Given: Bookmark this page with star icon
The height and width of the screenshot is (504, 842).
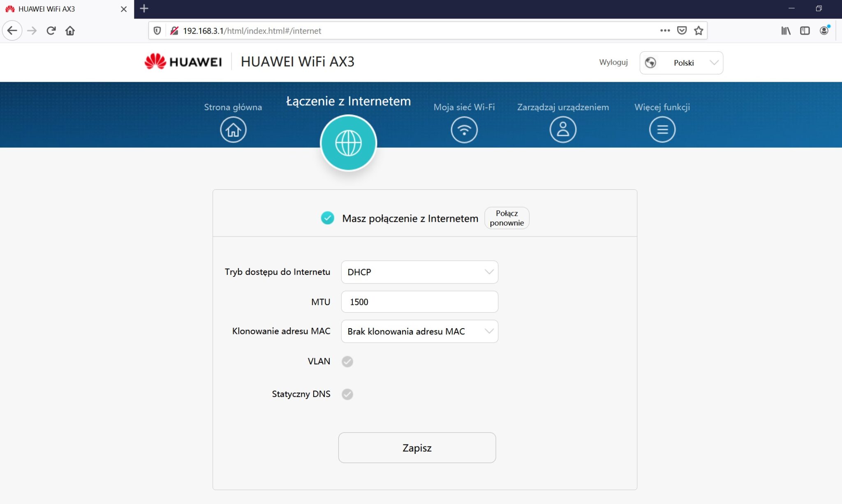Looking at the screenshot, I should tap(699, 31).
